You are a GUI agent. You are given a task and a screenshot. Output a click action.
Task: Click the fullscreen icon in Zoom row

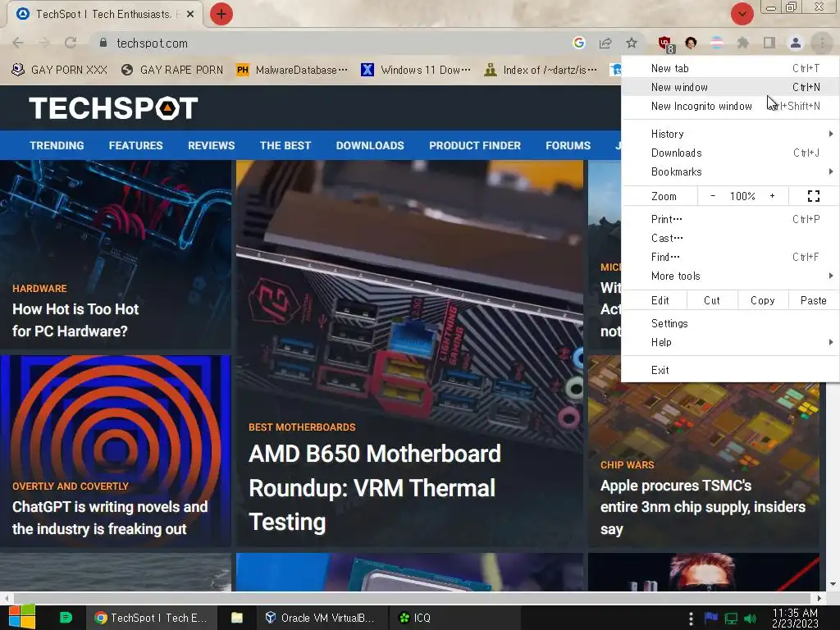click(813, 196)
